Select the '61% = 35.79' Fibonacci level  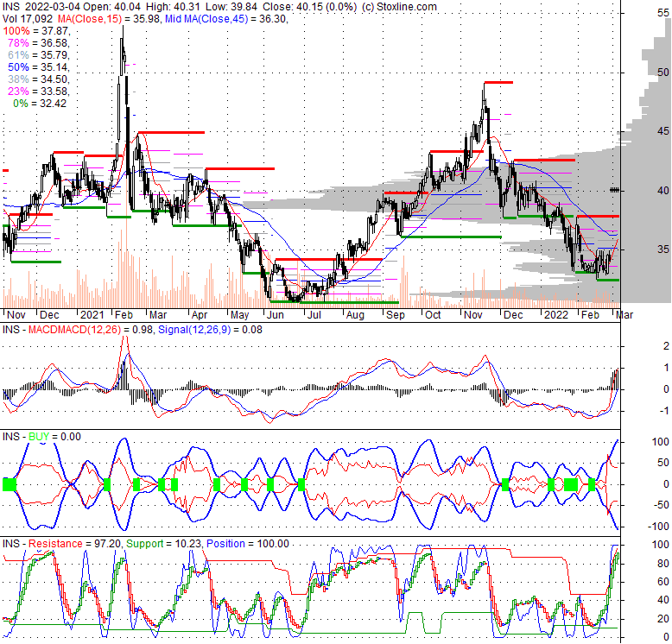tap(39, 54)
